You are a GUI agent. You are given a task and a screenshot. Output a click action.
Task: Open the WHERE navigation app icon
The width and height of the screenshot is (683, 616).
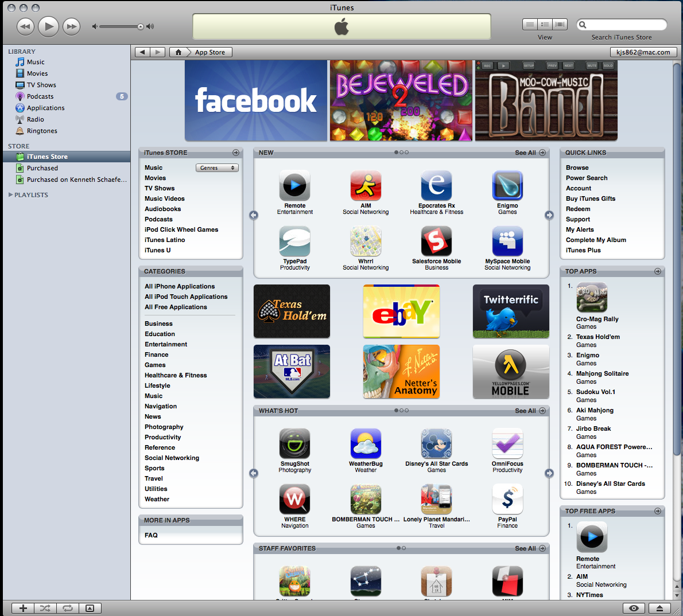pyautogui.click(x=295, y=500)
